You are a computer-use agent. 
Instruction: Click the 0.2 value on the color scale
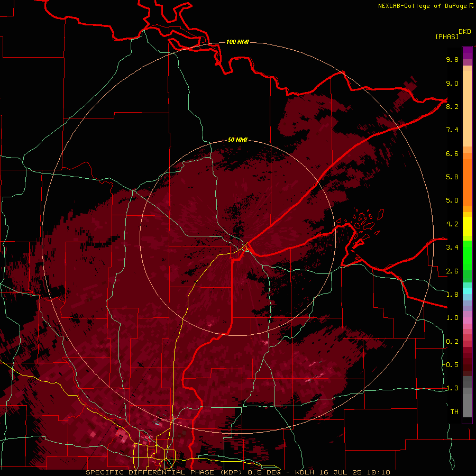point(452,342)
